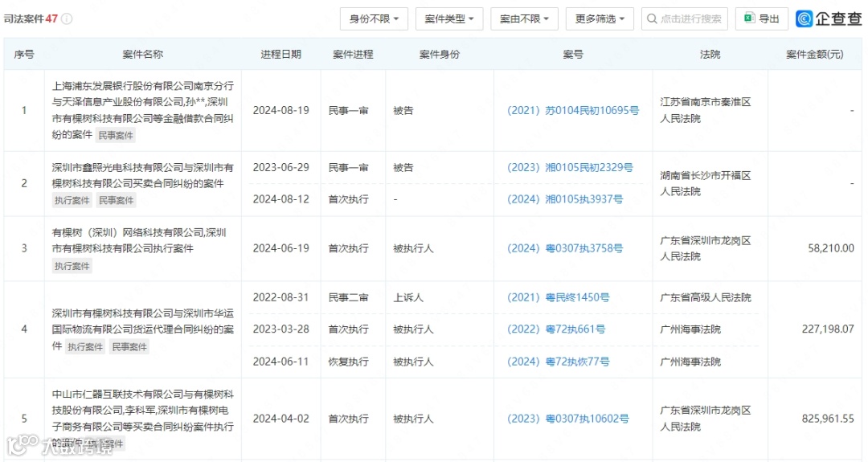868x462 pixels.
Task: Click the amount 825,961.55
Action: [x=828, y=419]
